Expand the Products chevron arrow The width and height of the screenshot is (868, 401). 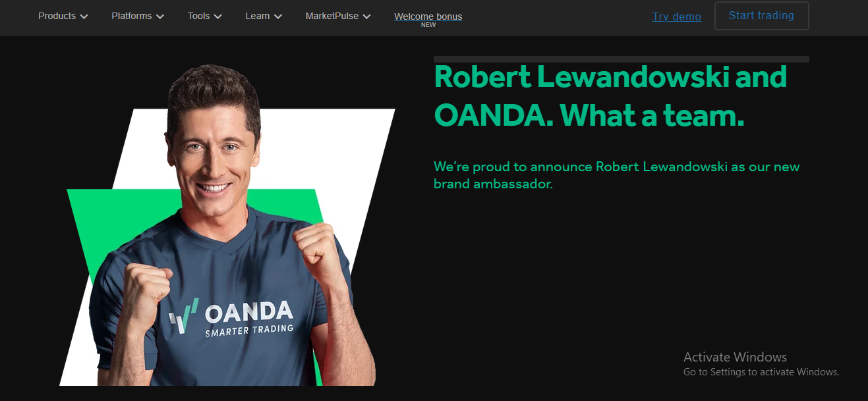click(84, 16)
